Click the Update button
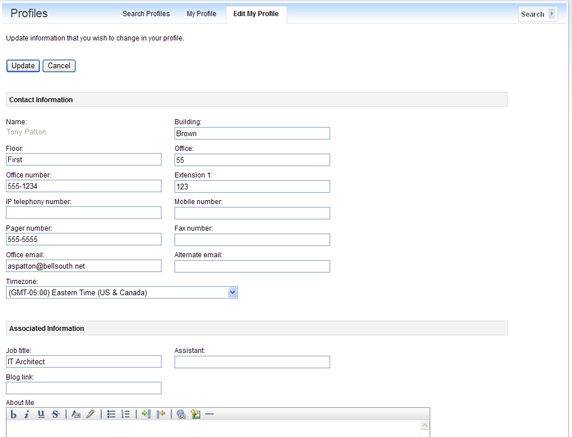Viewport: 572px width, 437px height. [23, 66]
